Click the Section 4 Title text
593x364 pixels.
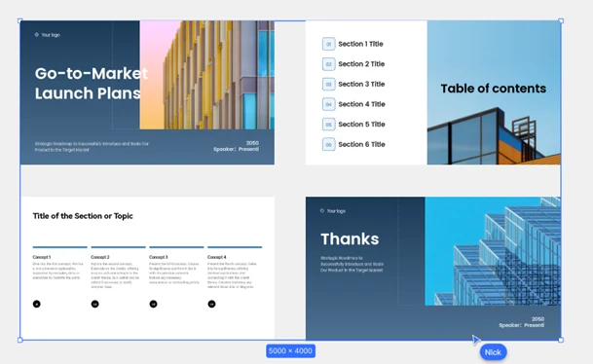[x=361, y=104]
